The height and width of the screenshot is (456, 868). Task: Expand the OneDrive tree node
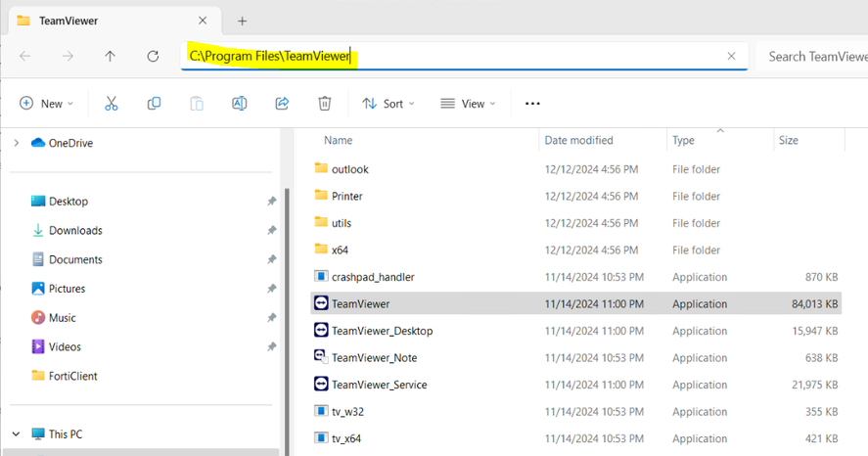16,143
